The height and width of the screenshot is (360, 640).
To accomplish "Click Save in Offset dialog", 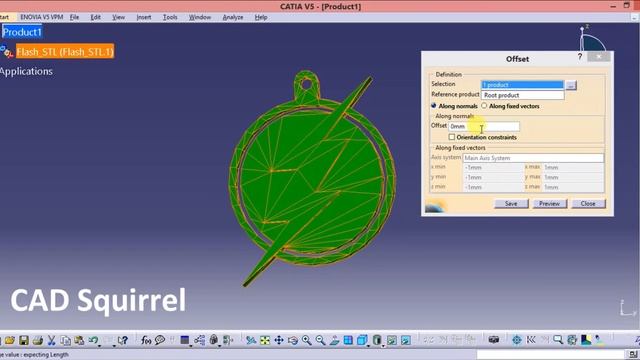I will point(511,203).
